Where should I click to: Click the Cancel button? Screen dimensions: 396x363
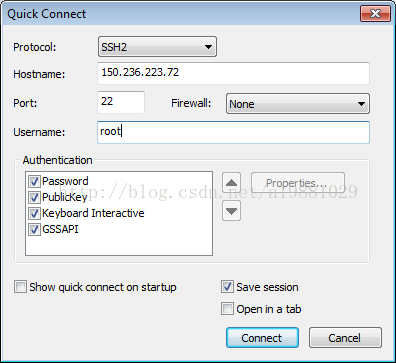(345, 338)
